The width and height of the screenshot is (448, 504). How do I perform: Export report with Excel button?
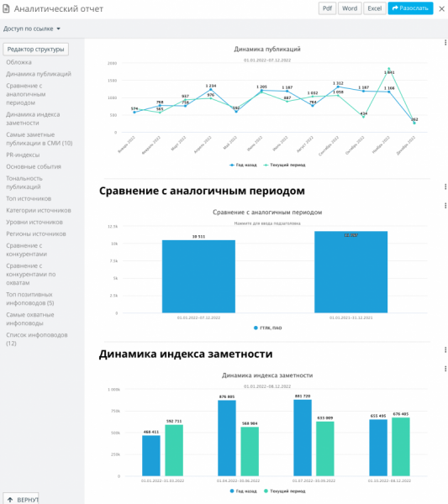click(x=375, y=8)
